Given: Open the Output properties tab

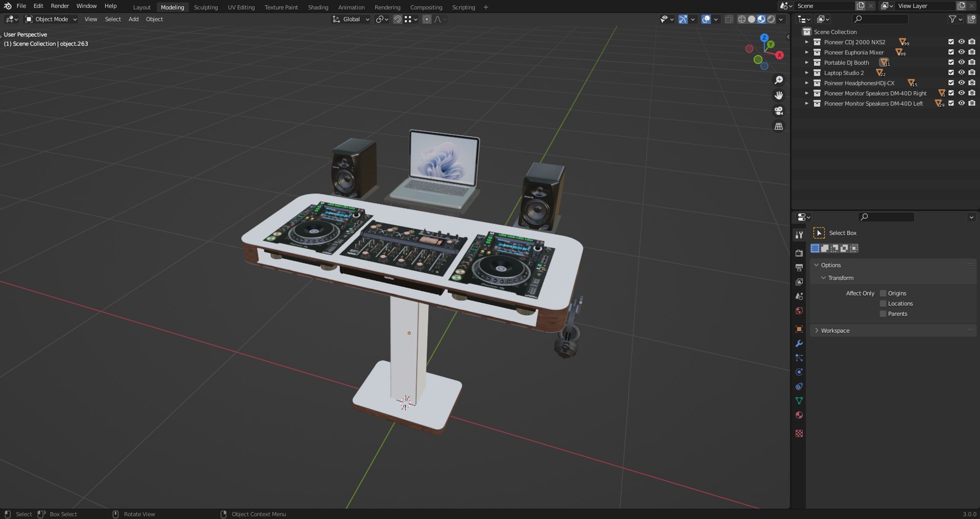Looking at the screenshot, I should pyautogui.click(x=799, y=267).
